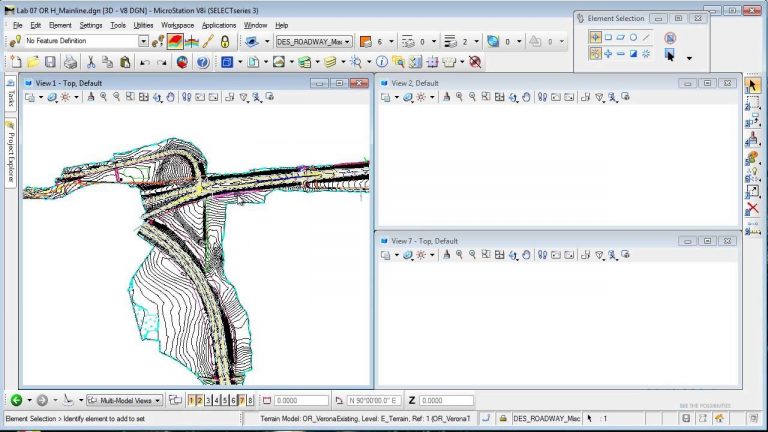
Task: Select the Place Fence tool
Action: click(x=752, y=104)
